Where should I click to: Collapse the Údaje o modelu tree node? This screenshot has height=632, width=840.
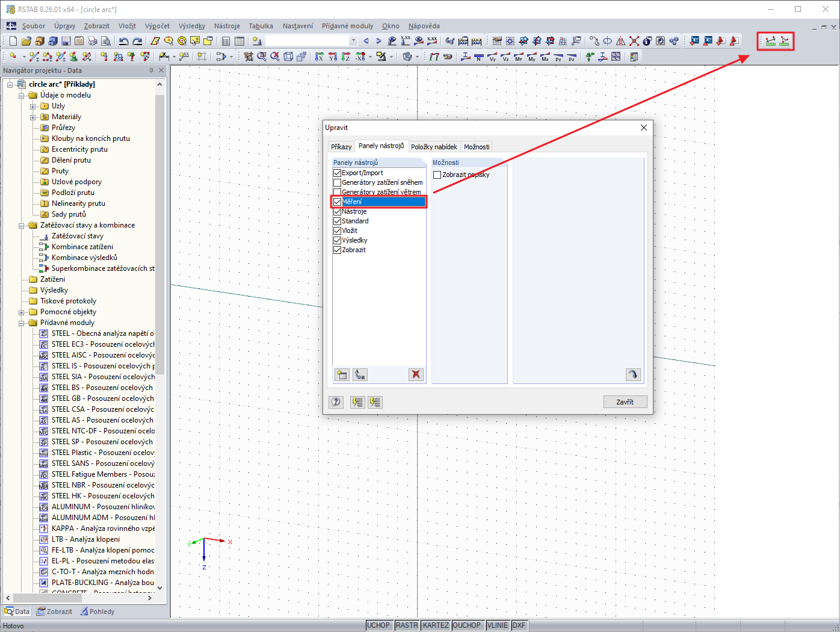[x=22, y=95]
